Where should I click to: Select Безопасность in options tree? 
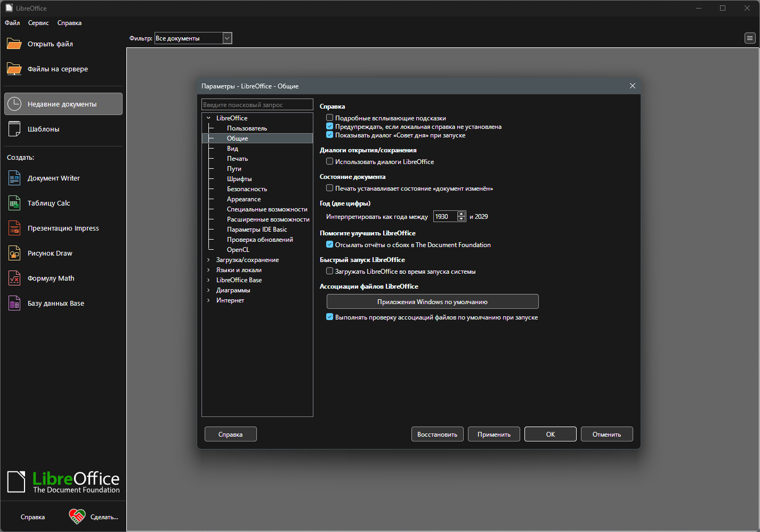[247, 189]
